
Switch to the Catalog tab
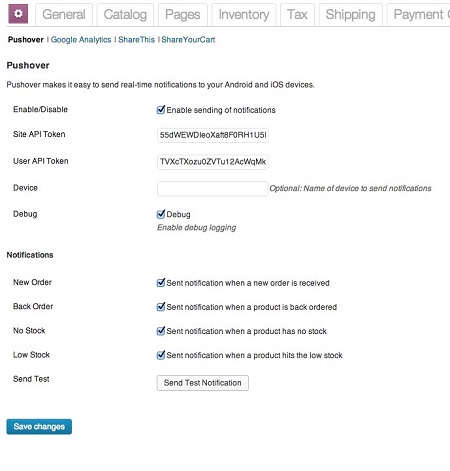coord(125,14)
